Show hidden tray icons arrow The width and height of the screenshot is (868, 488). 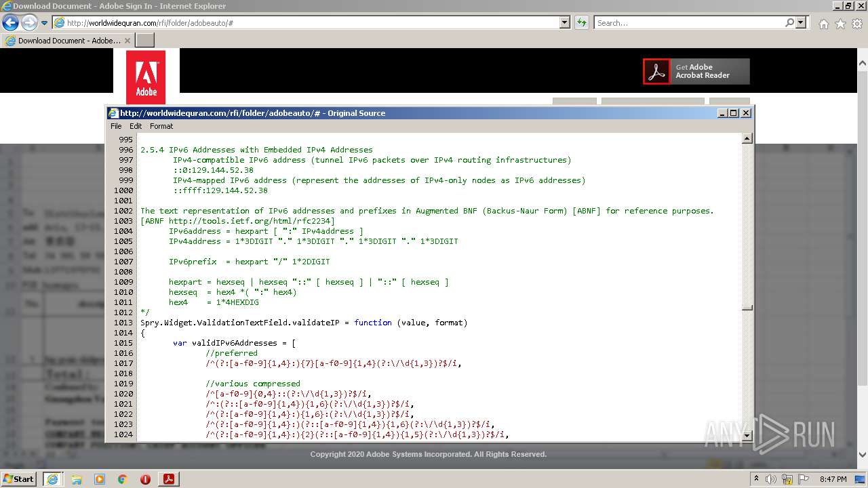[x=756, y=479]
